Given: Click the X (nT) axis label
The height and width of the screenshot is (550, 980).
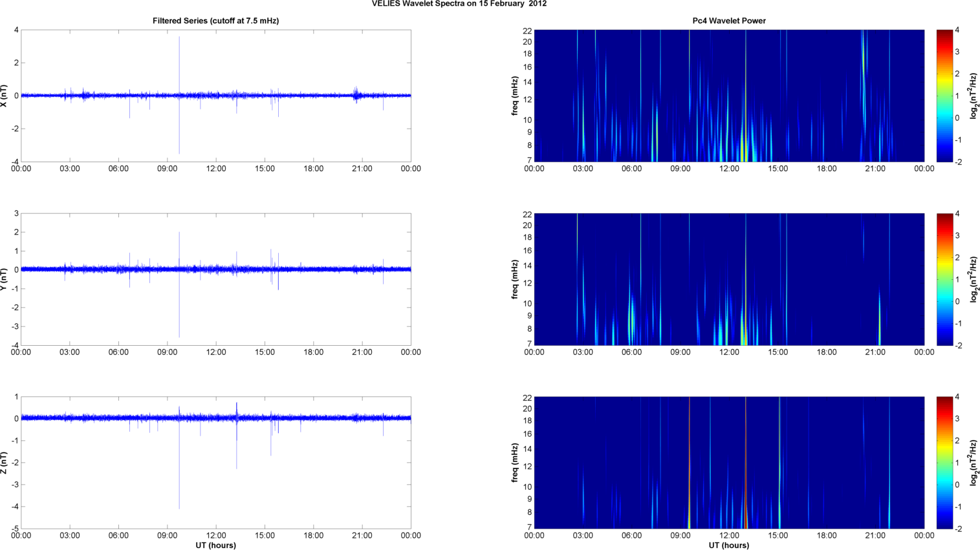Looking at the screenshot, I should click(x=5, y=96).
